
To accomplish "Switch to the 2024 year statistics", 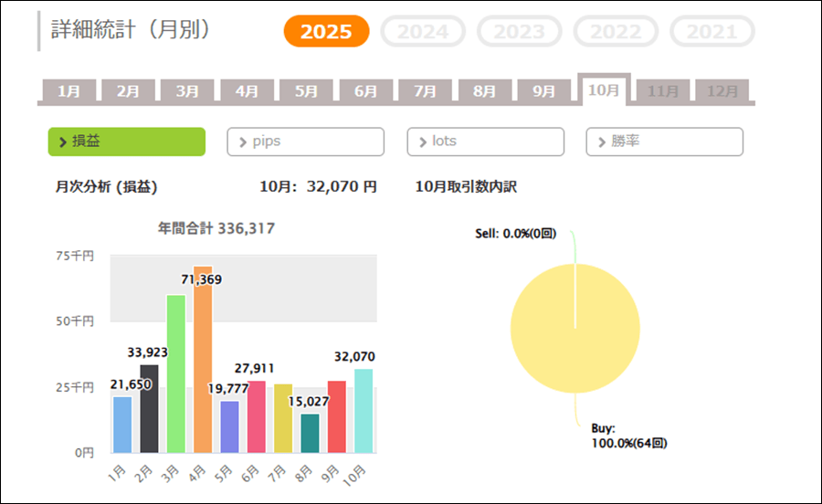I will 423,32.
